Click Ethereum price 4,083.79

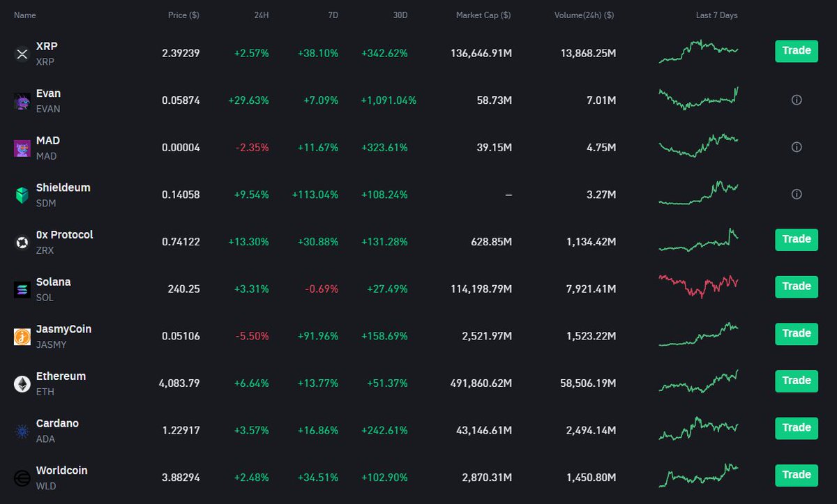click(179, 383)
